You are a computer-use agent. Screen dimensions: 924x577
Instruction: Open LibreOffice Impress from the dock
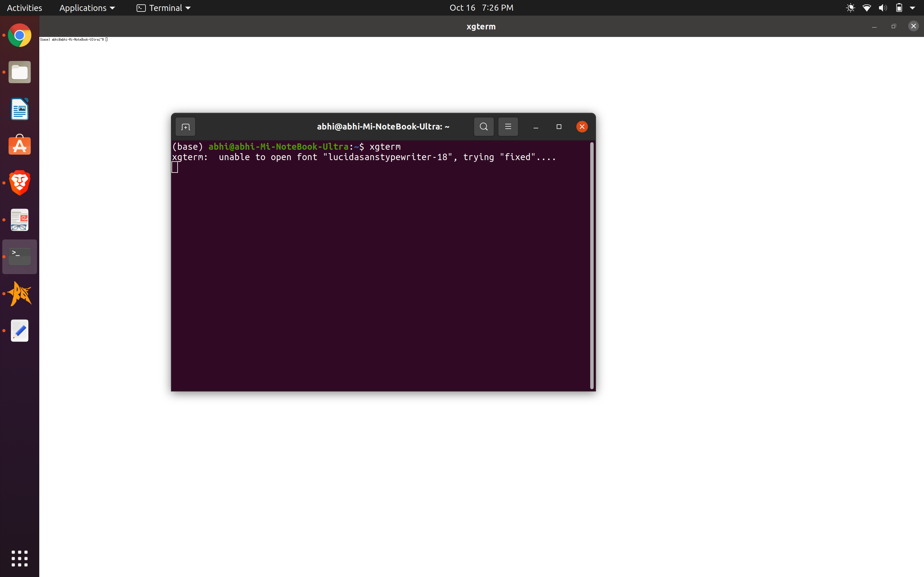[19, 109]
